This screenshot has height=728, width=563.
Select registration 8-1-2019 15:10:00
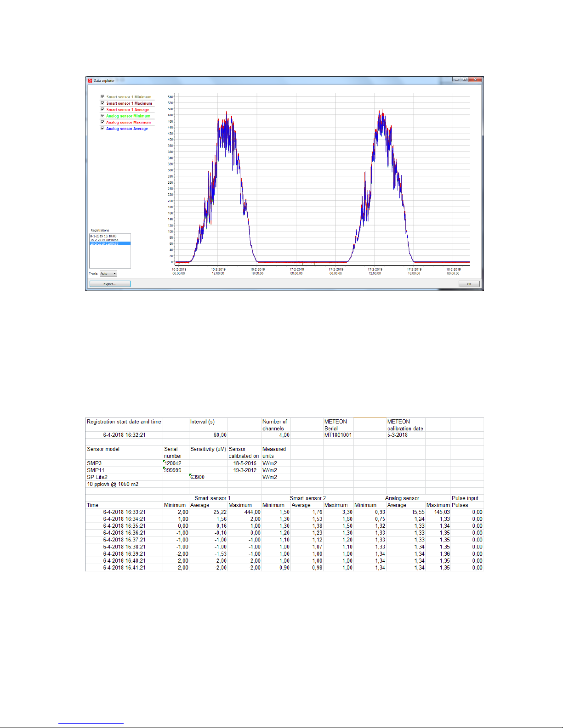pos(103,236)
